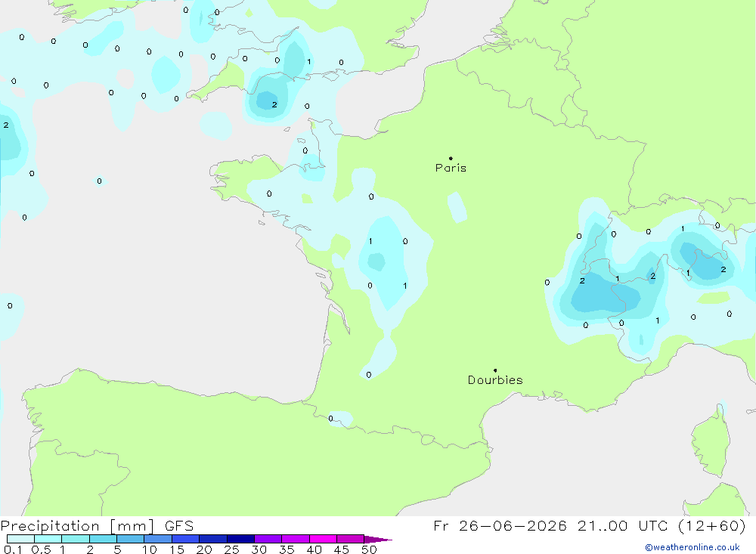Pick the legend swatch between 20 and 25
Image resolution: width=756 pixels, height=554 pixels.
click(213, 539)
